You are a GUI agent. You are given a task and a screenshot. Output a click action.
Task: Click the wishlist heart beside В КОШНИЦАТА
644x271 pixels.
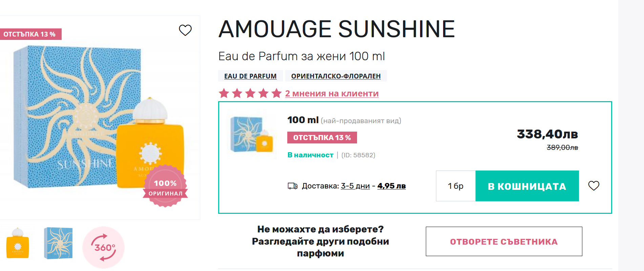tap(594, 186)
